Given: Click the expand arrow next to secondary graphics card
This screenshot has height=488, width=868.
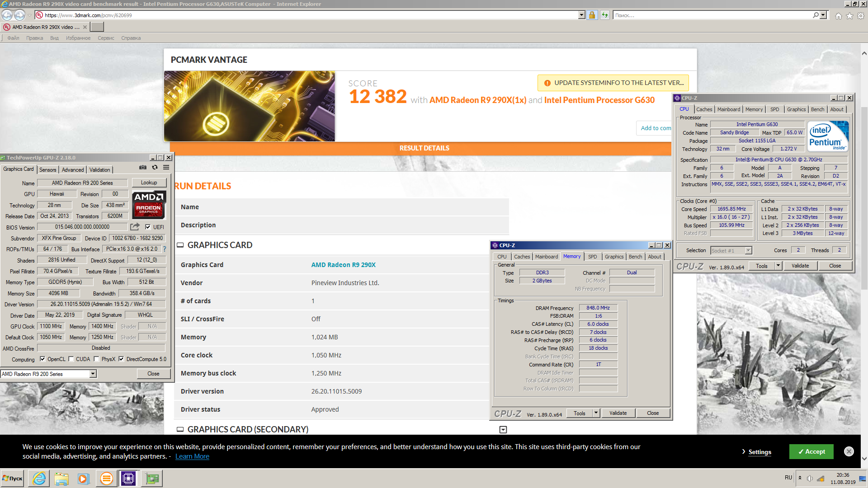Looking at the screenshot, I should [503, 429].
